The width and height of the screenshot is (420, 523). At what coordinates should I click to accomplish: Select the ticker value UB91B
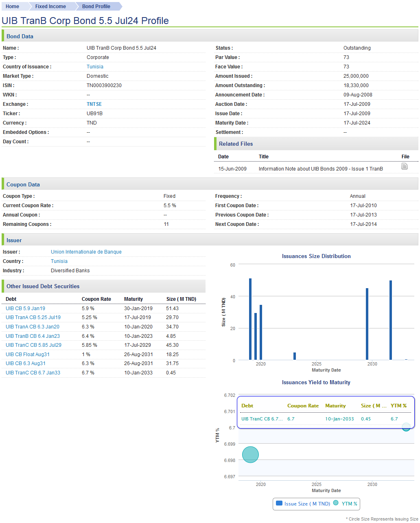coord(94,114)
